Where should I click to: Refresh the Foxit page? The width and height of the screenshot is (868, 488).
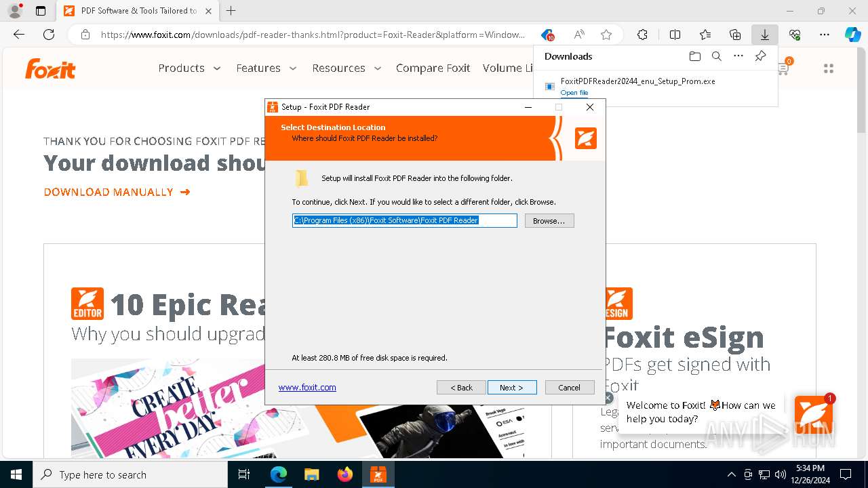click(x=49, y=35)
